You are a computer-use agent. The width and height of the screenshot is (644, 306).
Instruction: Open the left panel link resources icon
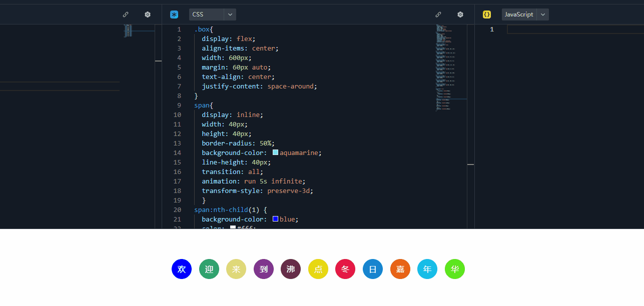126,14
